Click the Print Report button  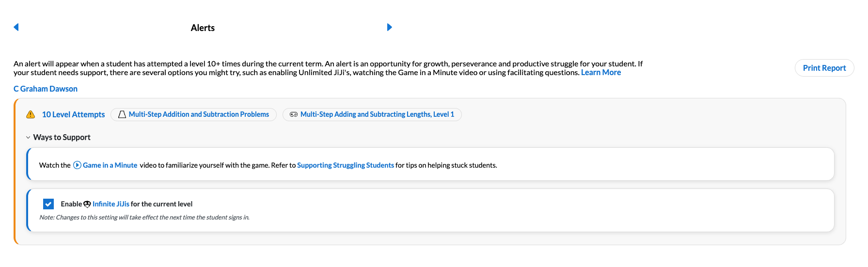(824, 68)
